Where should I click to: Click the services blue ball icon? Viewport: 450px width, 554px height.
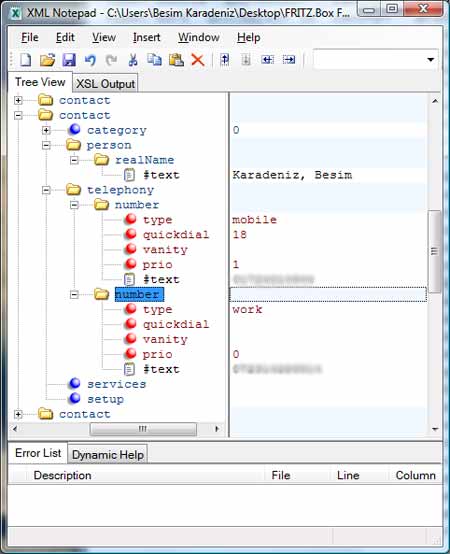point(75,383)
